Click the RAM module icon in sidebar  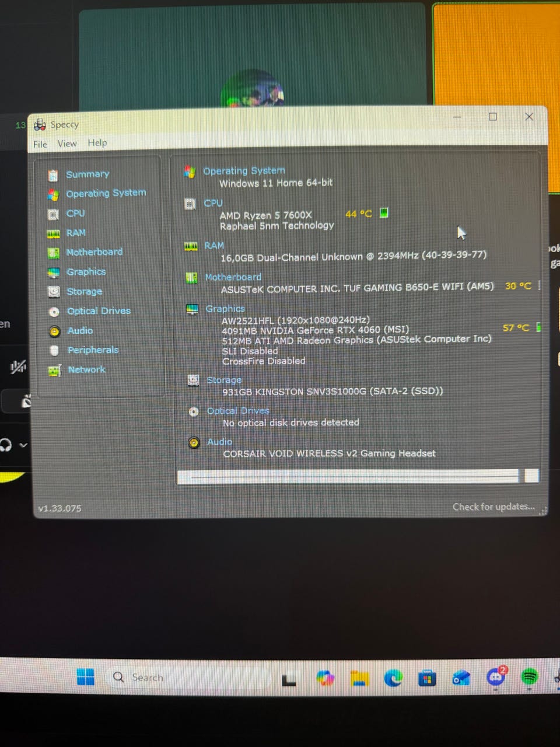tap(53, 233)
